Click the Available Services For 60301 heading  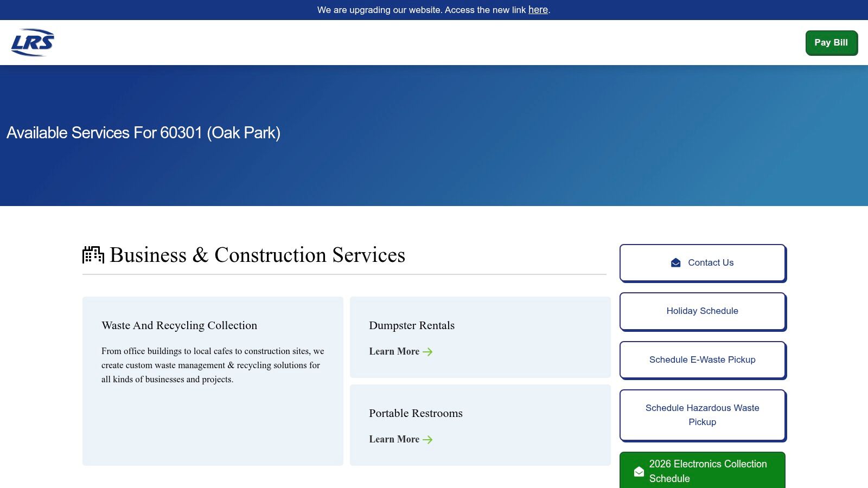pyautogui.click(x=143, y=133)
